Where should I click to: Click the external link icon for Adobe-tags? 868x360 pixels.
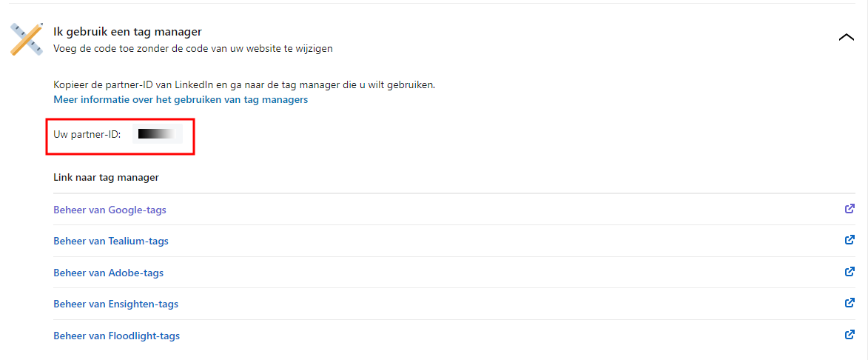pos(850,271)
